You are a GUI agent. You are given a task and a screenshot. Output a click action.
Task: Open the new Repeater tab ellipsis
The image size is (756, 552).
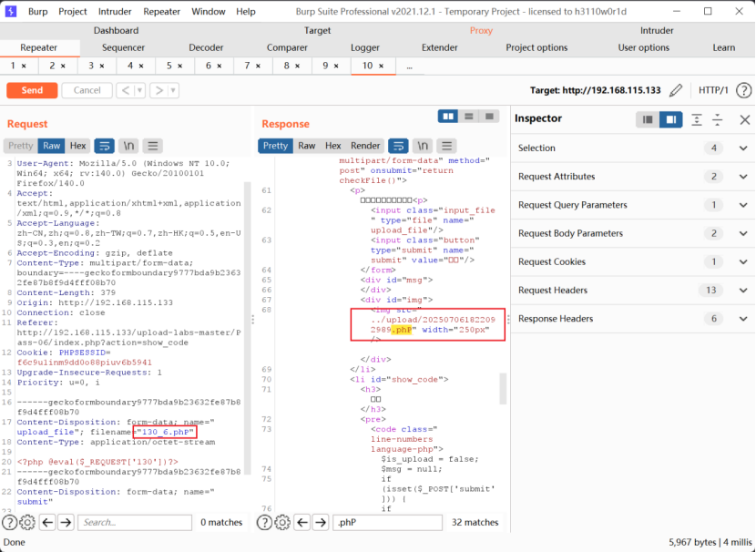click(x=409, y=66)
